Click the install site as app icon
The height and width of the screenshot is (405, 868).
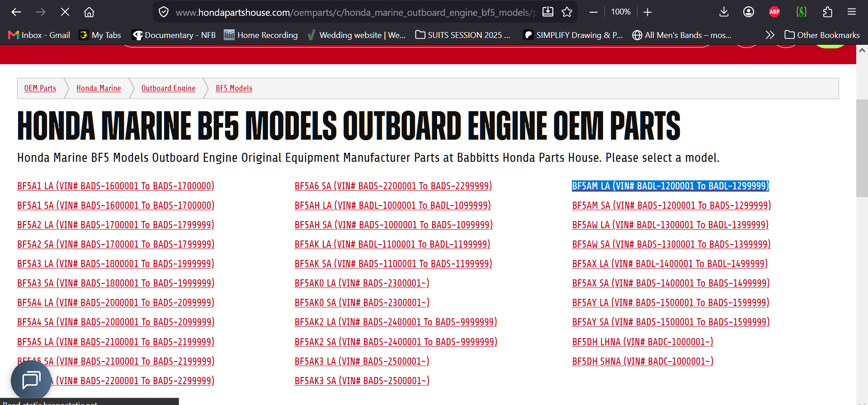coord(548,12)
